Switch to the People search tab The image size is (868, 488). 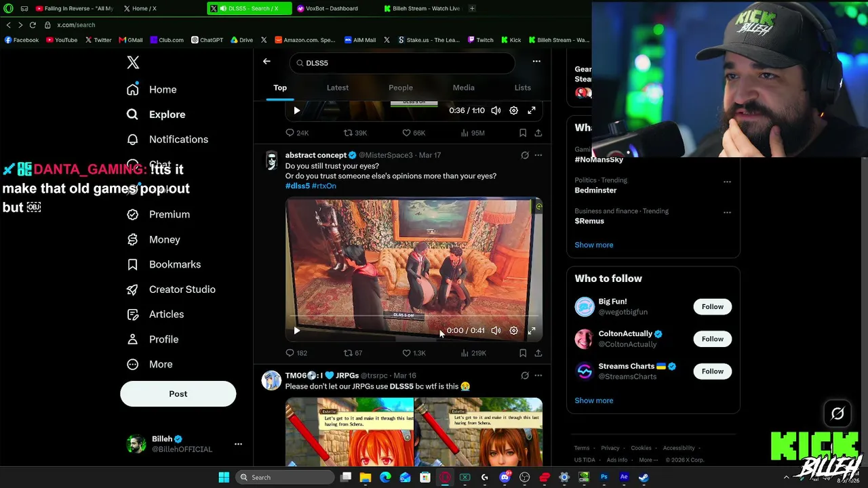(x=401, y=87)
